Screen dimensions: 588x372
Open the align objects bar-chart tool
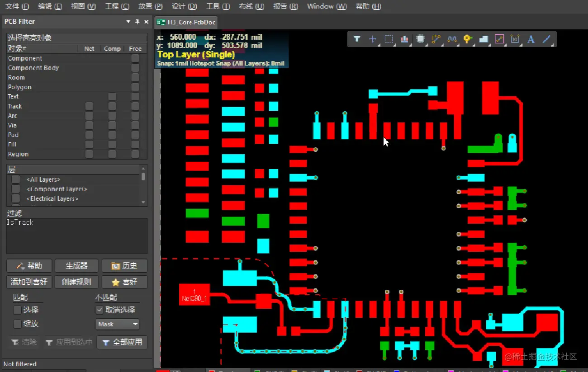(404, 39)
